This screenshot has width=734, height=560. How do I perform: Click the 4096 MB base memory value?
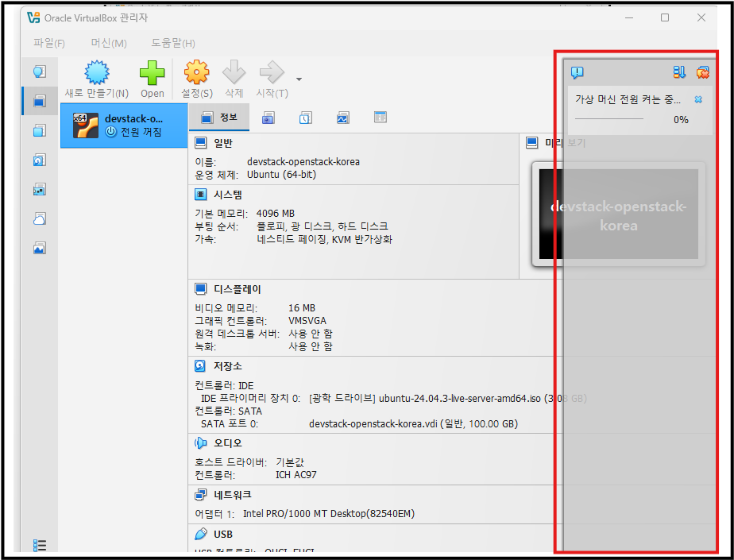point(275,214)
